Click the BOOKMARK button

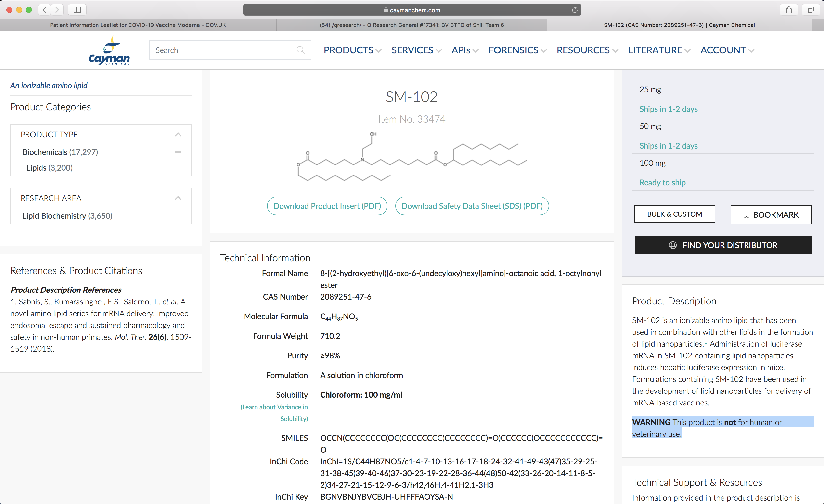click(x=771, y=214)
